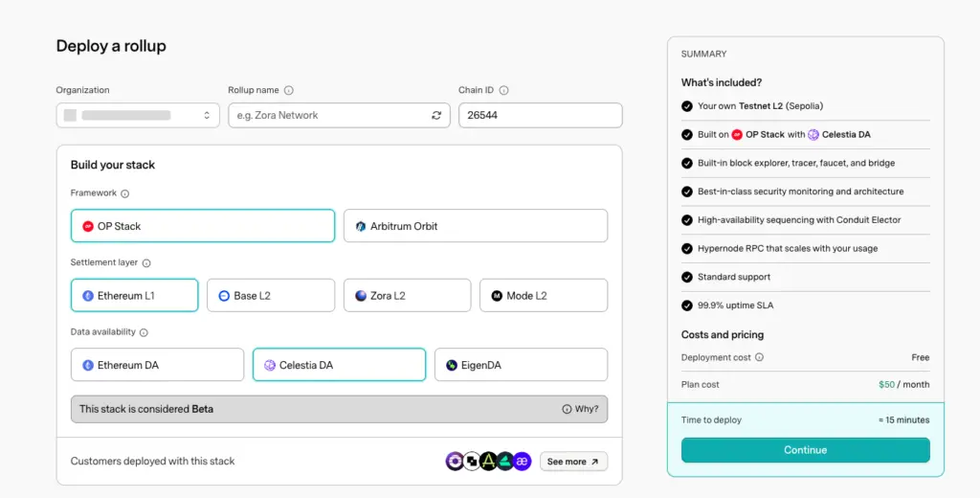
Task: Click the Why? link in Beta banner
Action: point(580,409)
